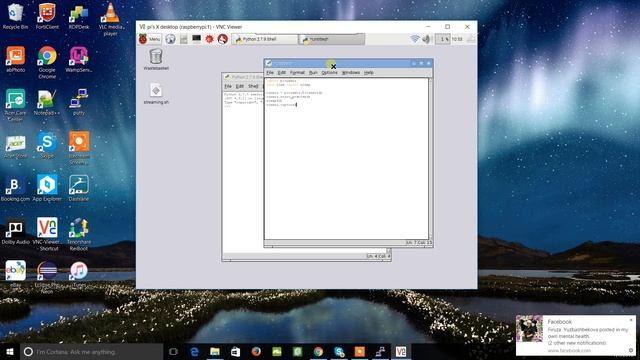This screenshot has width=640, height=360.
Task: Launch Firefox from taskbar
Action: pos(256,352)
